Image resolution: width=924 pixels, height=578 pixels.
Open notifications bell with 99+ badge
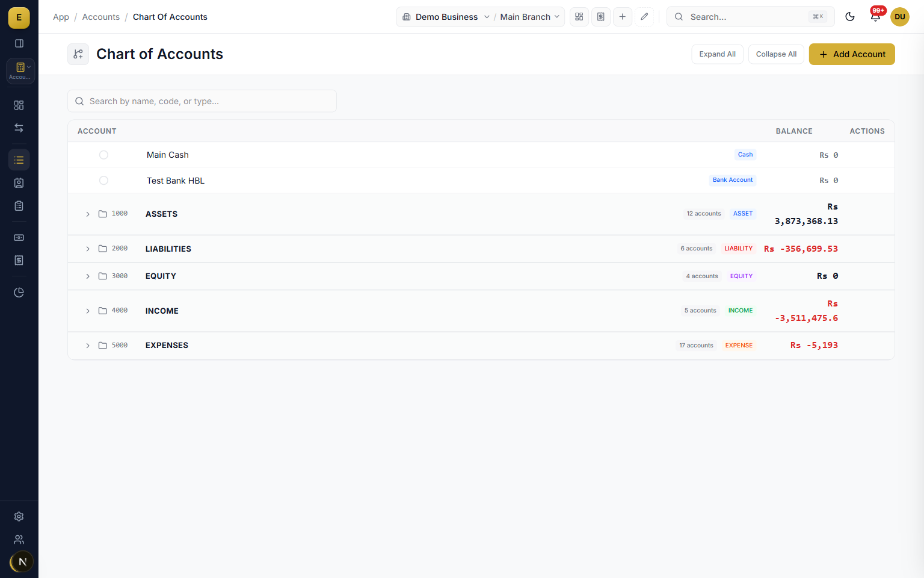click(876, 16)
